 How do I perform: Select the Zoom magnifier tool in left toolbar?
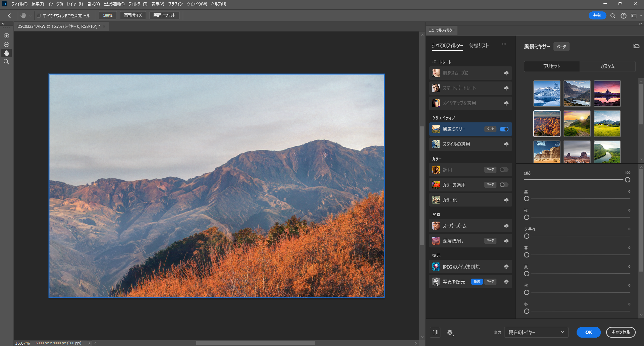coord(6,62)
